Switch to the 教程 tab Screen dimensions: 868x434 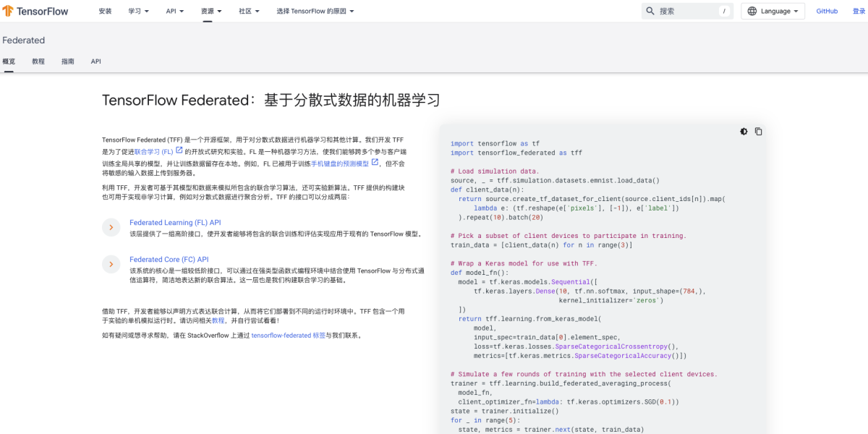38,61
